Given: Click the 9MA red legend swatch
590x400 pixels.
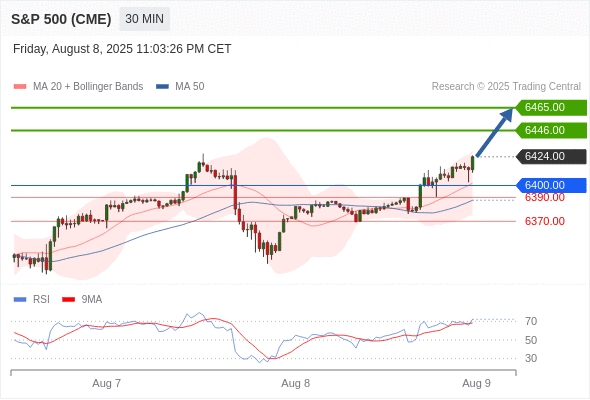Looking at the screenshot, I should click(x=68, y=300).
